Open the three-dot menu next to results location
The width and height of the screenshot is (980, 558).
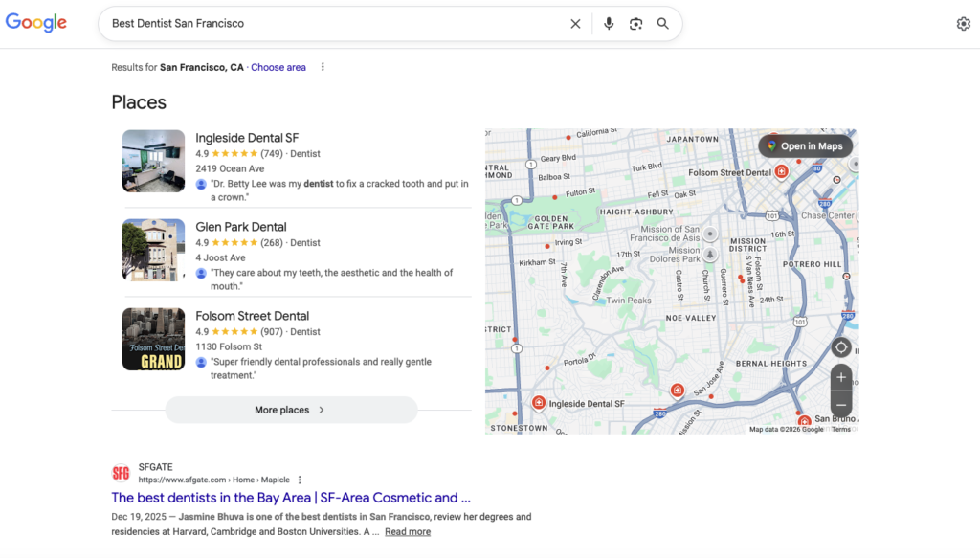323,67
